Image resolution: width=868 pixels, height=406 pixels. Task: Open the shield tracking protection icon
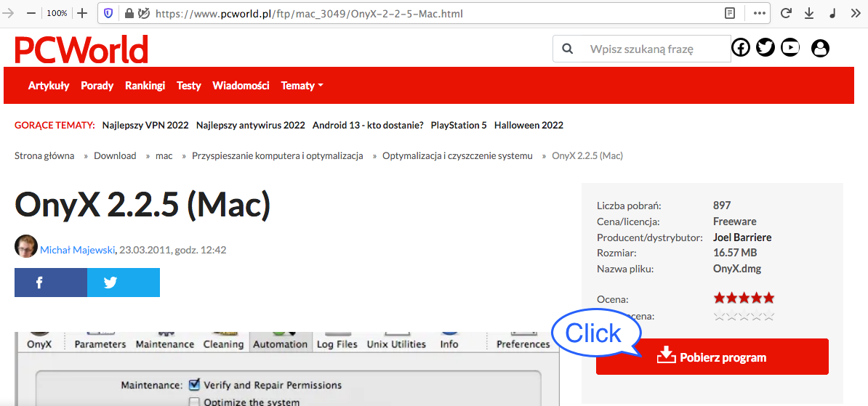(x=108, y=13)
